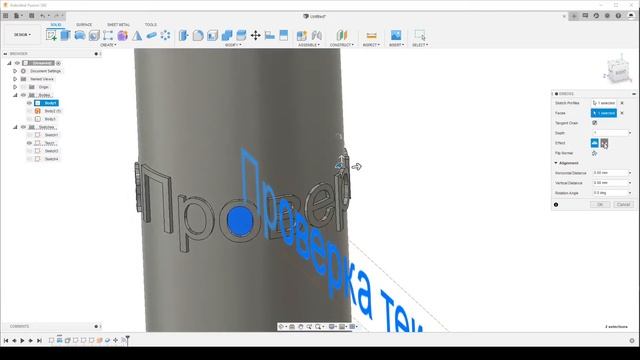Switch to the Sheet Metal tab
Screen dimensions: 640x360
[118, 24]
